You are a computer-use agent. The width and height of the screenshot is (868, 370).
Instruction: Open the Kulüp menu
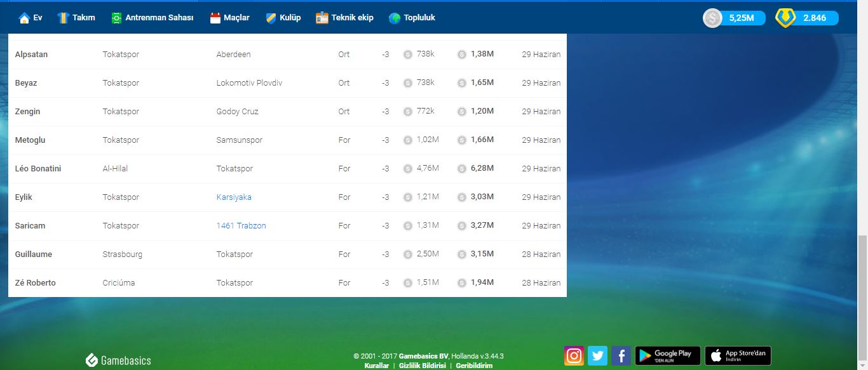coord(290,18)
